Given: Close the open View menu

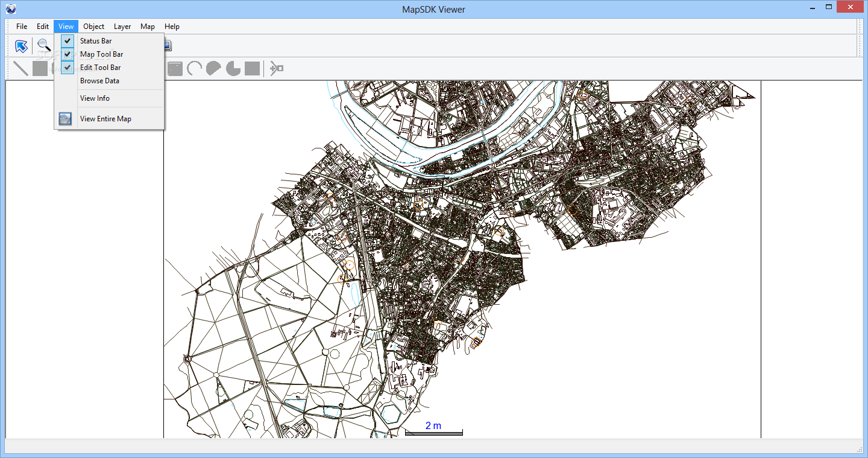Looking at the screenshot, I should coord(66,27).
